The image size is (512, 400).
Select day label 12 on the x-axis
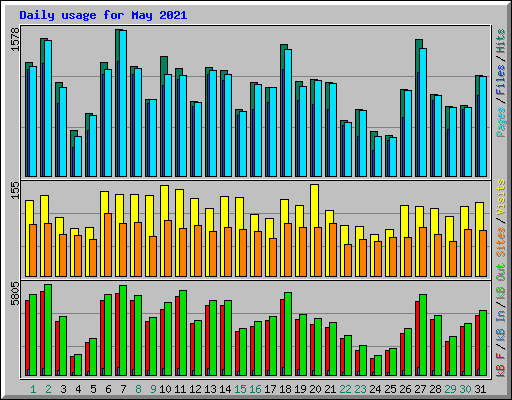(x=195, y=389)
